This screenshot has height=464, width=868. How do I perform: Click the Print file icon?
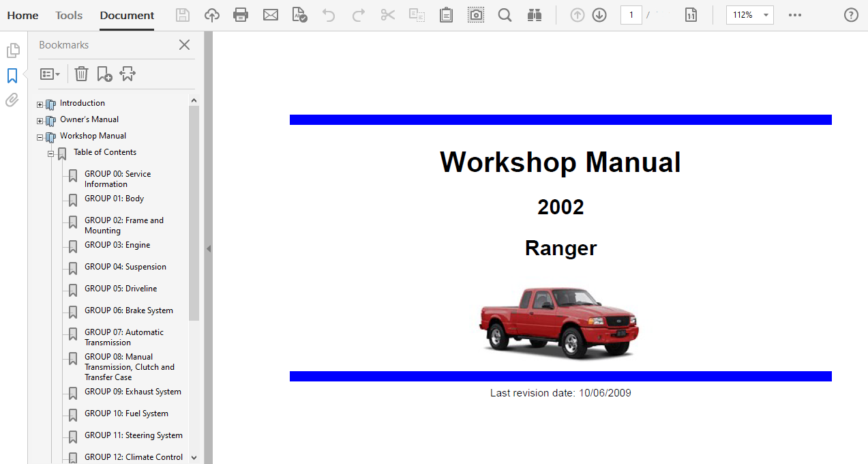tap(241, 15)
